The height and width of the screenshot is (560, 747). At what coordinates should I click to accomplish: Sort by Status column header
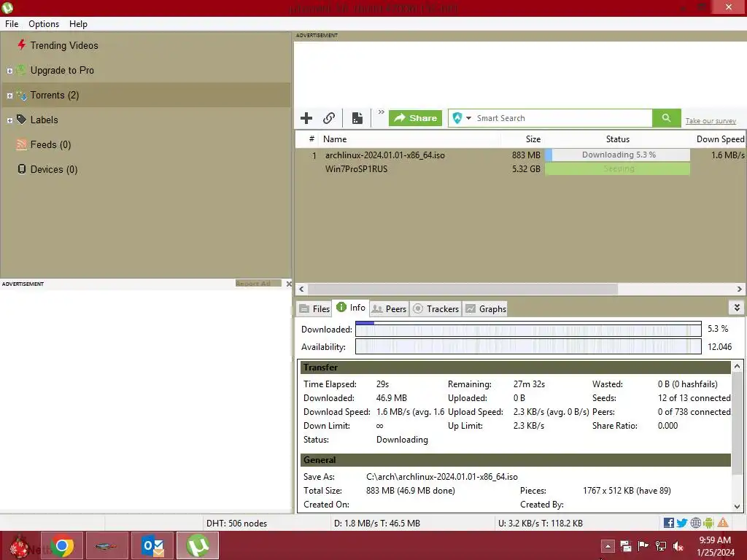pos(617,139)
